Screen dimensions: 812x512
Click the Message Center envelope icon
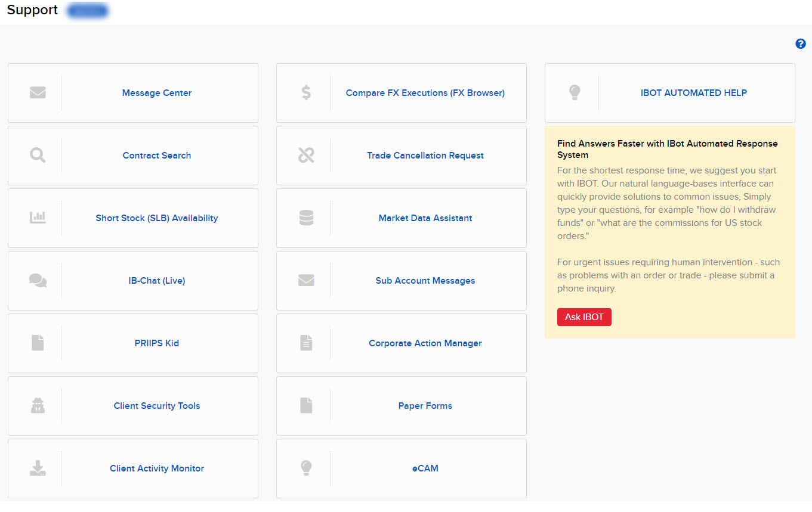pos(38,92)
